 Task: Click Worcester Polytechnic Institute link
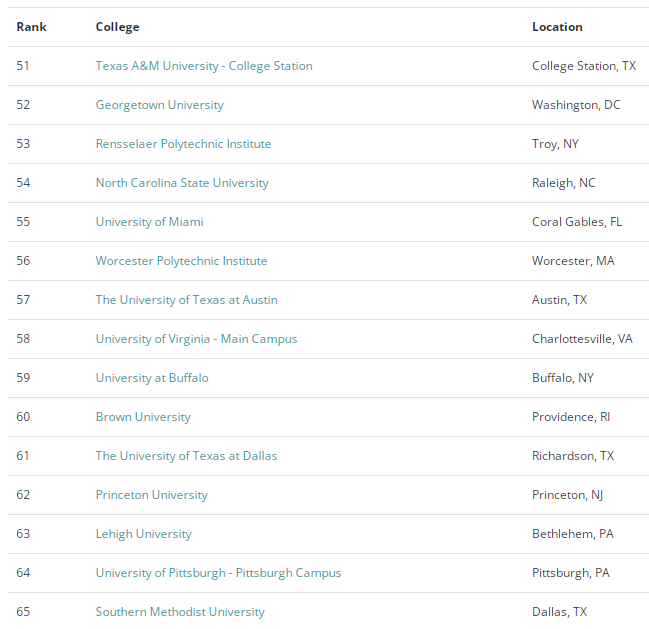181,261
